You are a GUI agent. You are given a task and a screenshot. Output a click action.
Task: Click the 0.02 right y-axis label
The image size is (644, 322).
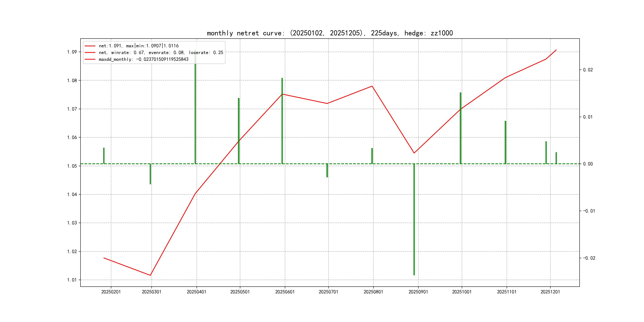(x=588, y=70)
